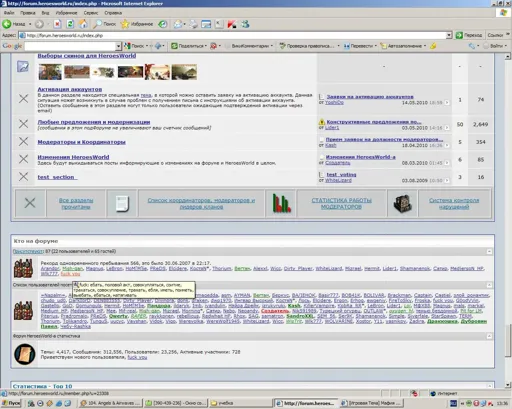The image size is (512, 409).
Task: Stop page loading with the red X icon
Action: tap(57, 24)
